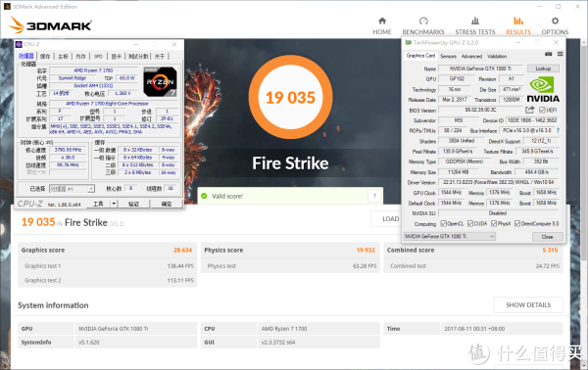Click the Lookup button in GPU-Z
The image size is (588, 370).
point(543,69)
